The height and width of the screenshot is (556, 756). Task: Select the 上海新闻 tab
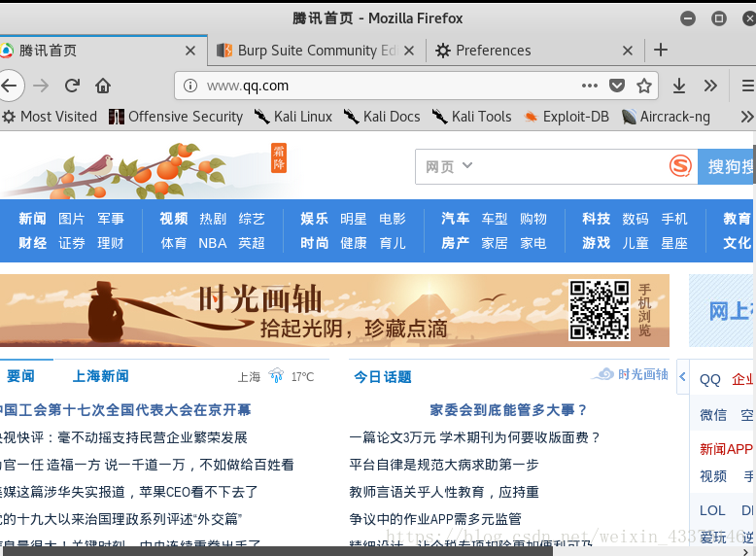101,376
